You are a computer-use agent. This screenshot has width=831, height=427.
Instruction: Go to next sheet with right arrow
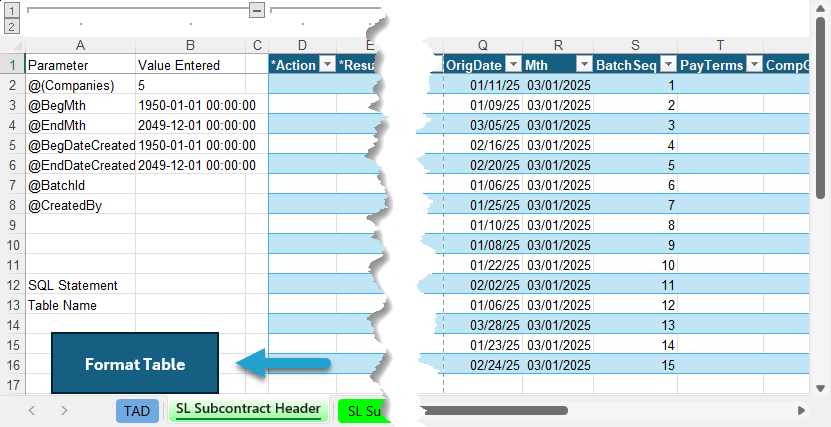point(64,411)
